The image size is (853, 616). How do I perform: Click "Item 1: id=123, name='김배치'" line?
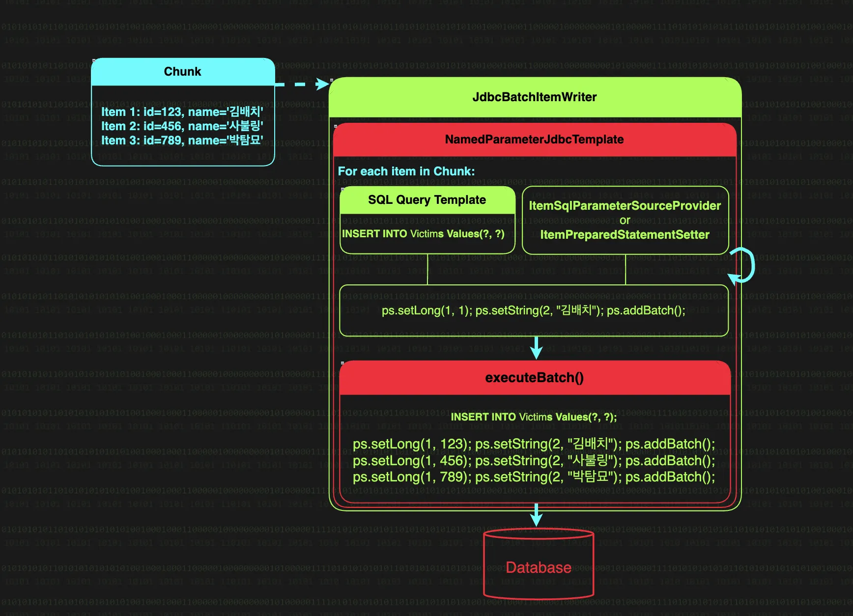tap(182, 112)
